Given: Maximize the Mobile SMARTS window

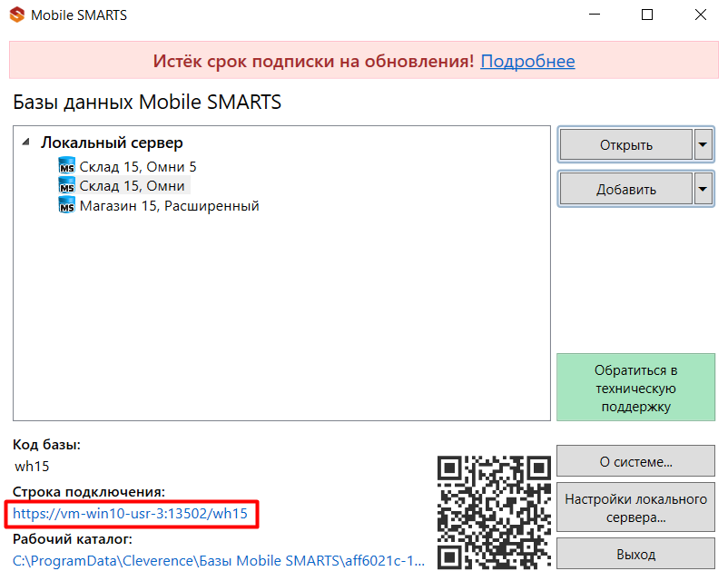Looking at the screenshot, I should [x=647, y=15].
